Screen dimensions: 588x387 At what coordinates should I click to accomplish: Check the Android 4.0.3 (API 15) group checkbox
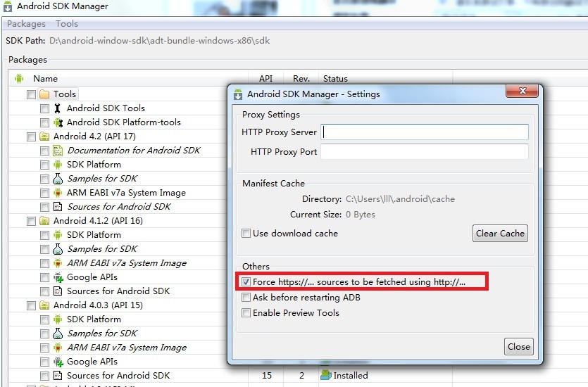click(x=31, y=305)
